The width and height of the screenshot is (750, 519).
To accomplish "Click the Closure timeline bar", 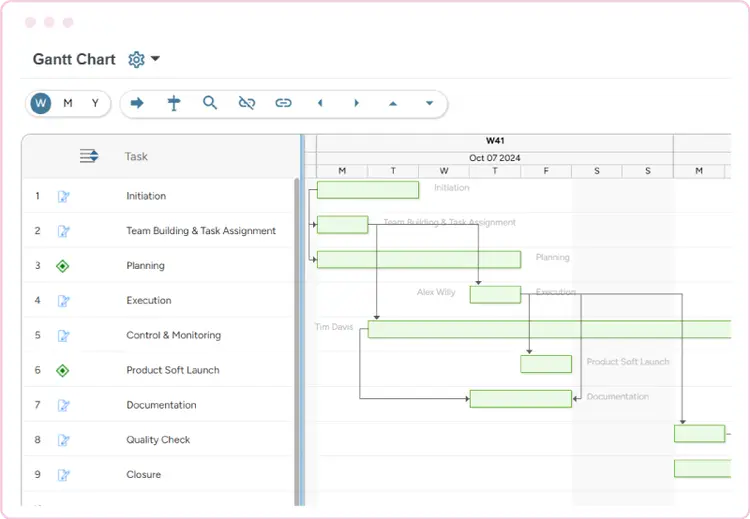I will point(703,469).
